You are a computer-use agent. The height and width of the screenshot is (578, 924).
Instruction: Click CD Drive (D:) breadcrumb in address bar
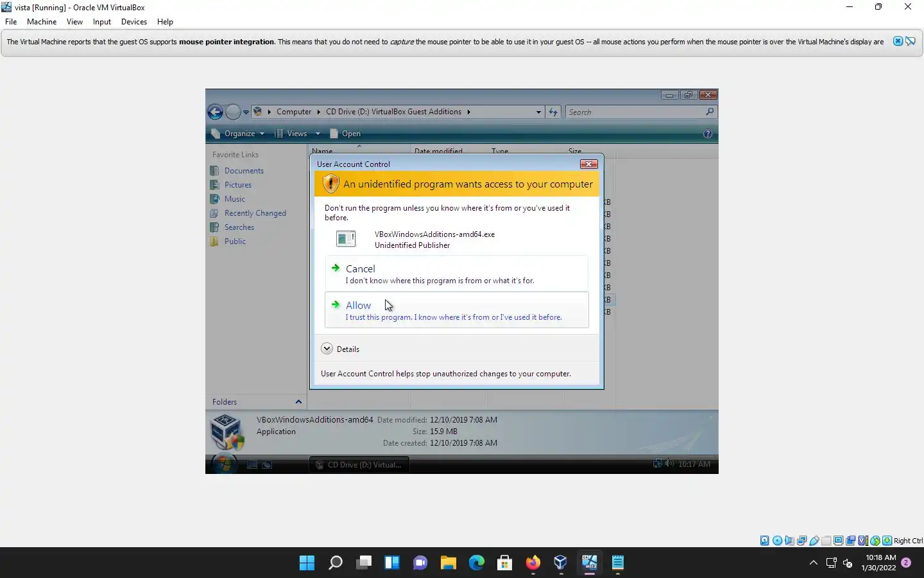[x=393, y=112]
